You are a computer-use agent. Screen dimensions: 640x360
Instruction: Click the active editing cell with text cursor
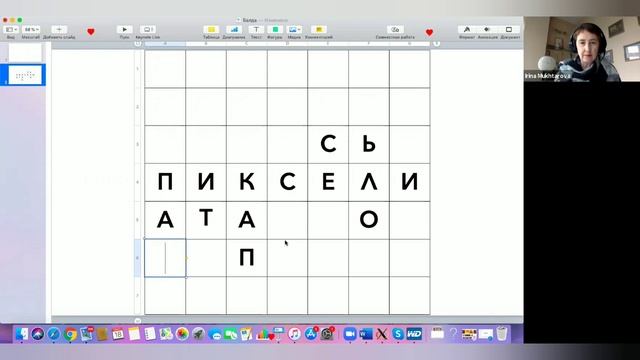point(165,258)
